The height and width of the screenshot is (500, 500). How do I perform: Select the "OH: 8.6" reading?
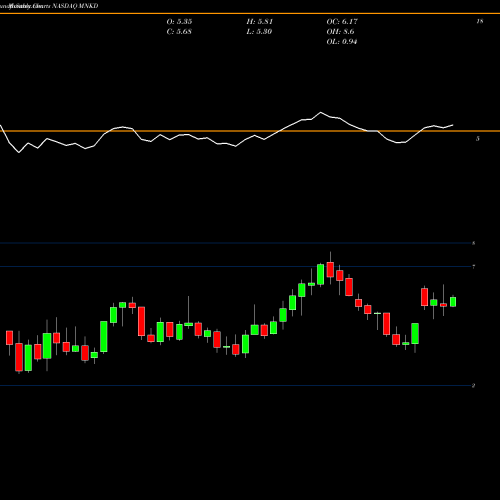click(340, 32)
